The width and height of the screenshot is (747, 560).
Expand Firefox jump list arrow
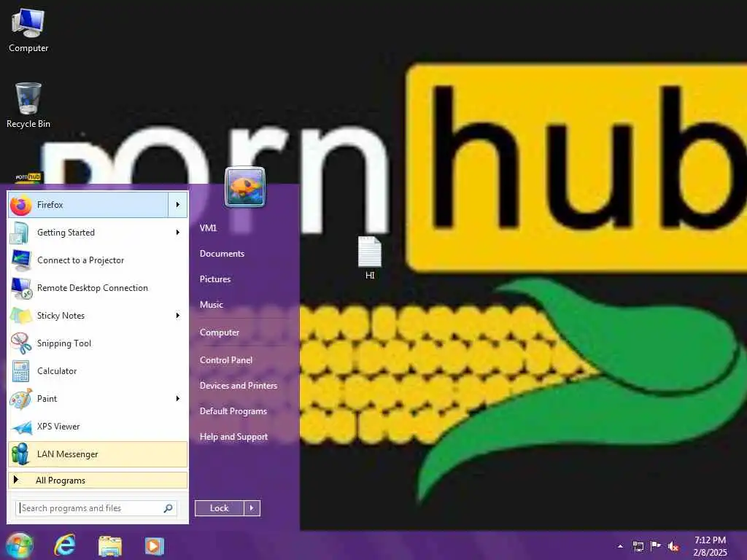point(178,205)
